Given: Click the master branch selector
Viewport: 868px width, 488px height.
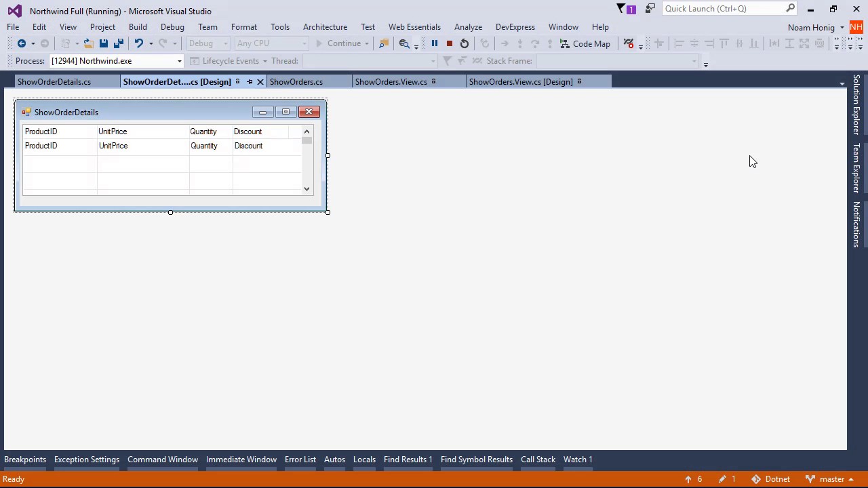Looking at the screenshot, I should [x=829, y=479].
